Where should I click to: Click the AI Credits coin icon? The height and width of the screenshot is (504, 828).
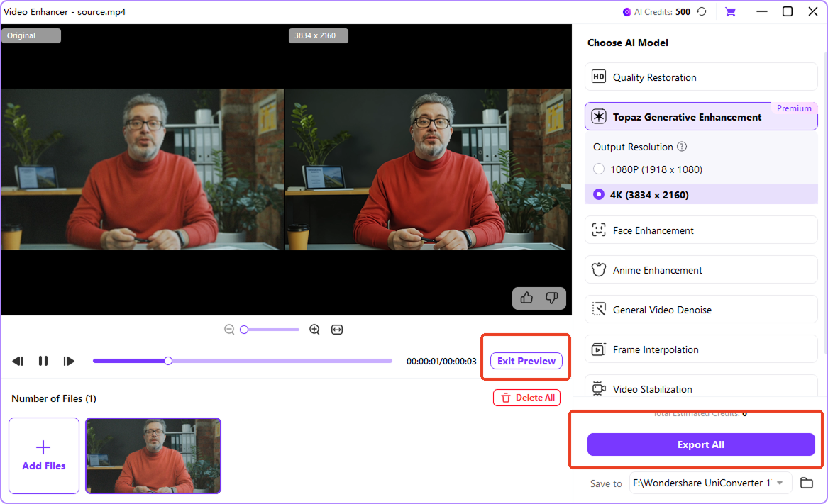[x=626, y=11]
